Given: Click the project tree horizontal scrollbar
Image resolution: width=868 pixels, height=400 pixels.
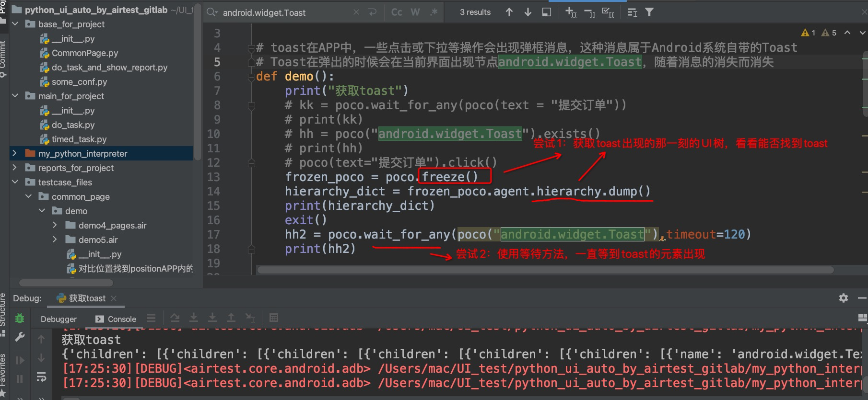Looking at the screenshot, I should (66, 283).
